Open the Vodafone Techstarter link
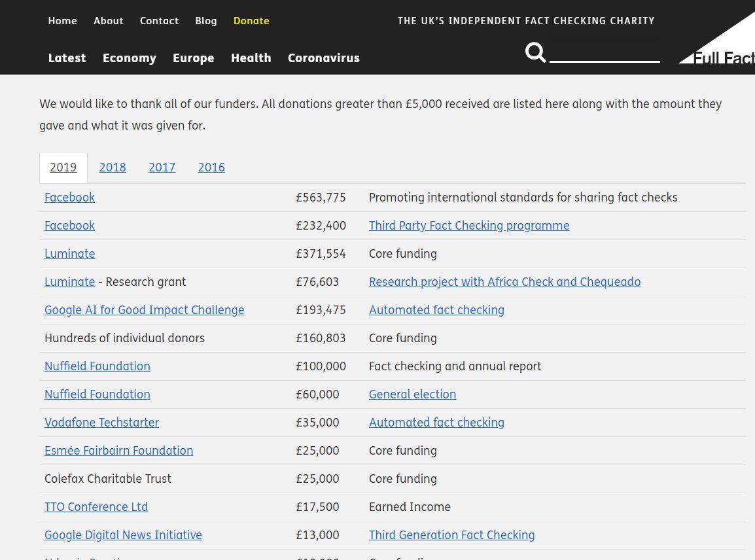 click(x=101, y=423)
